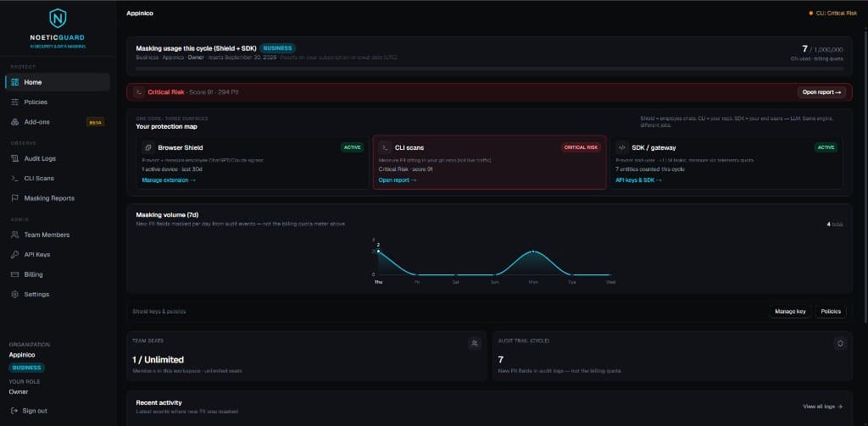
Task: Click the Audit Logs icon
Action: tap(15, 158)
